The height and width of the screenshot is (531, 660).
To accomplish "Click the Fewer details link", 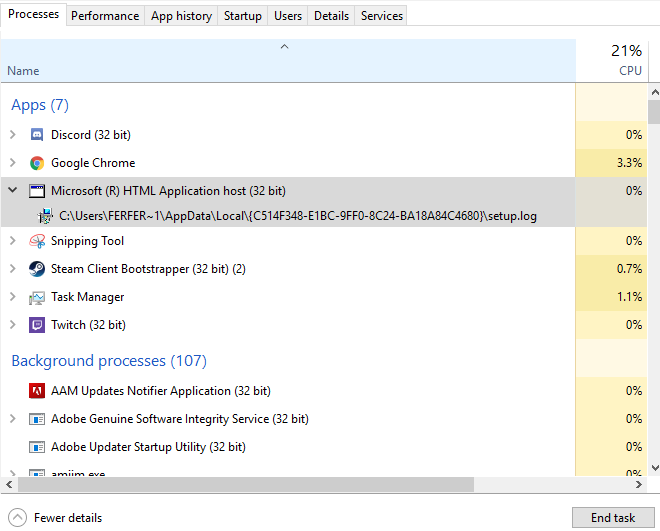I will 68,518.
